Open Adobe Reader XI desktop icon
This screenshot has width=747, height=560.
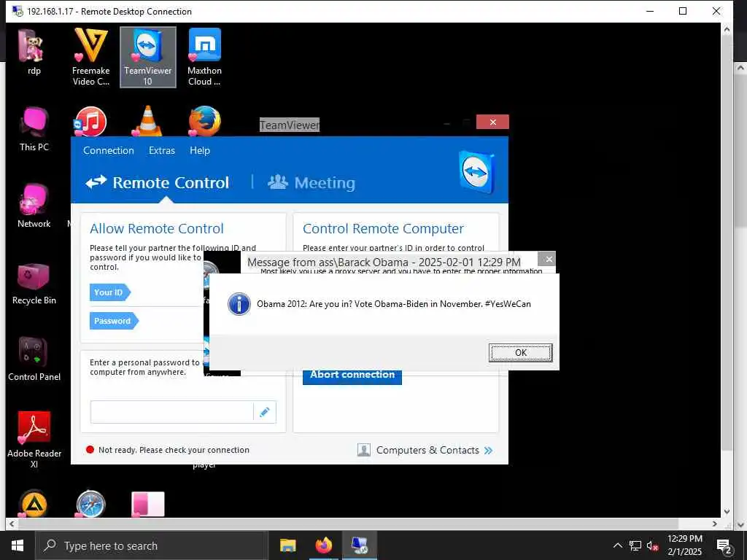tap(34, 440)
